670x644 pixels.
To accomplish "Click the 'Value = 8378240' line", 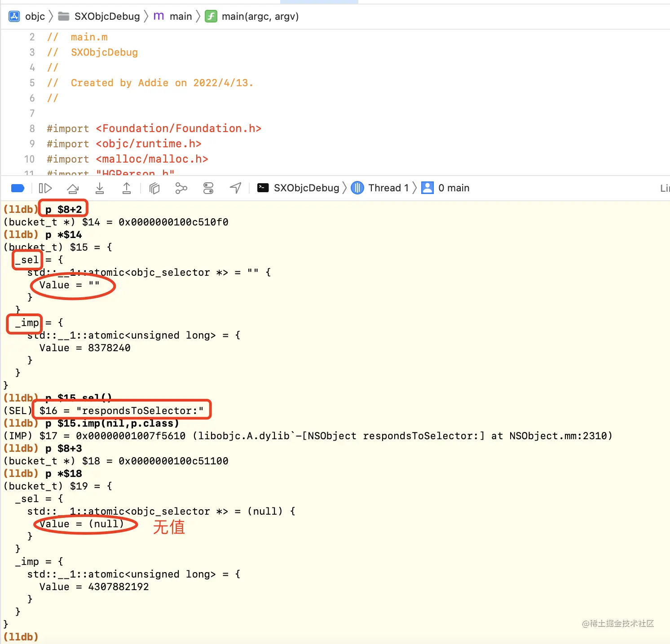I will pos(85,348).
